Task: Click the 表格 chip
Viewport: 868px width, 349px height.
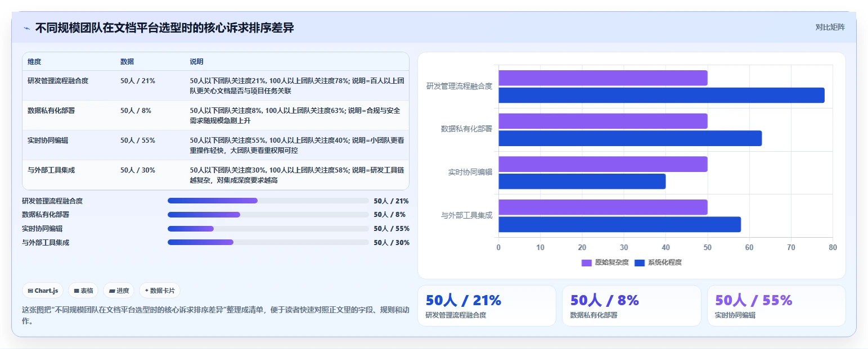Action: (x=83, y=291)
